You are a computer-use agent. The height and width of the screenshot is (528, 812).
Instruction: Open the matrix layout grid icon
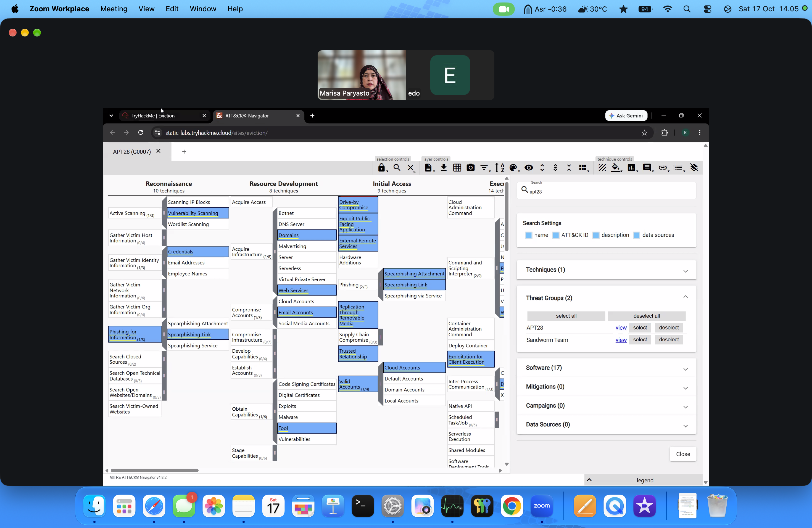(x=583, y=167)
